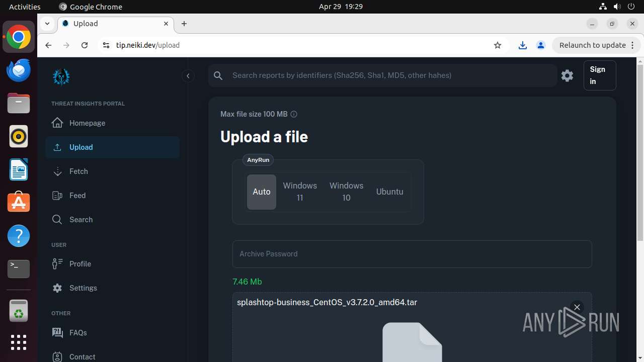Click the max file size info icon
This screenshot has width=644, height=362.
coord(294,114)
